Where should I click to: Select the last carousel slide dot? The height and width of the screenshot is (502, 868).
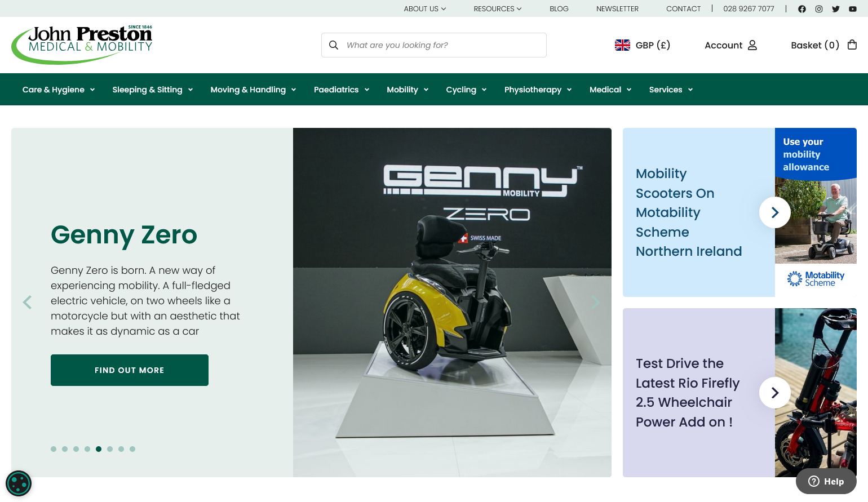click(132, 449)
